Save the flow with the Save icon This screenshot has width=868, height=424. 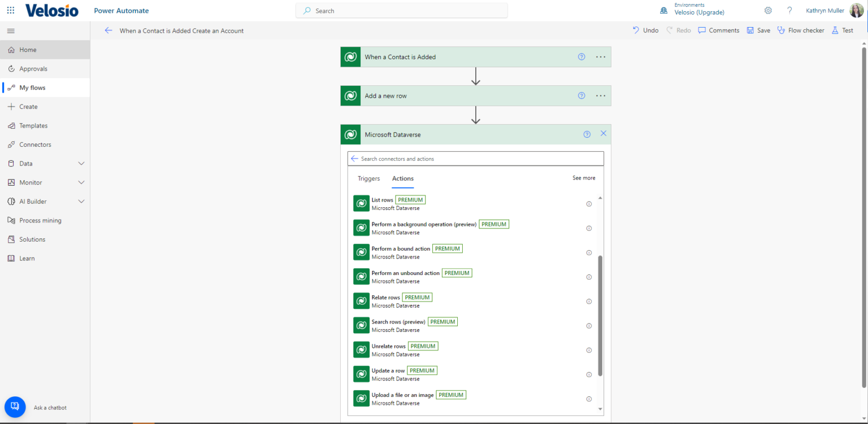pos(758,30)
